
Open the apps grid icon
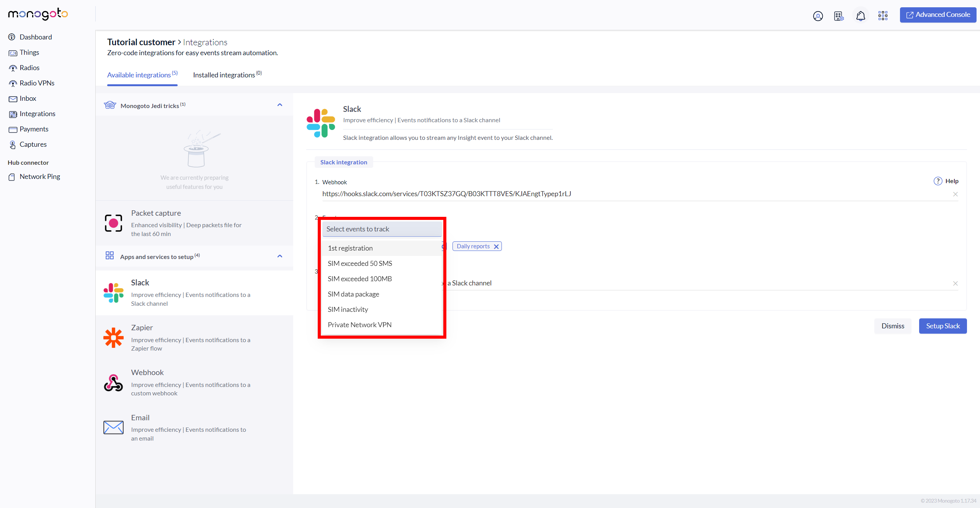(x=883, y=16)
